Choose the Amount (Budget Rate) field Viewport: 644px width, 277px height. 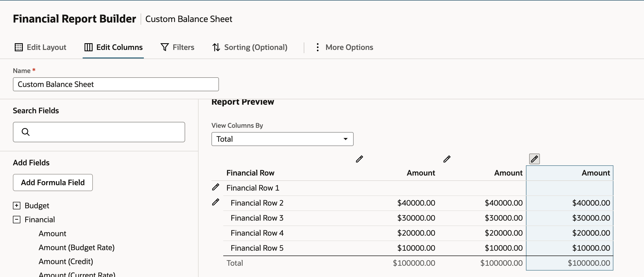coord(76,247)
